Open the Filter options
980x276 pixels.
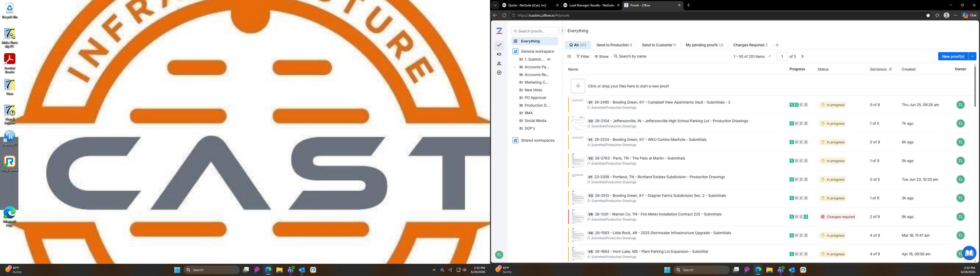[583, 56]
